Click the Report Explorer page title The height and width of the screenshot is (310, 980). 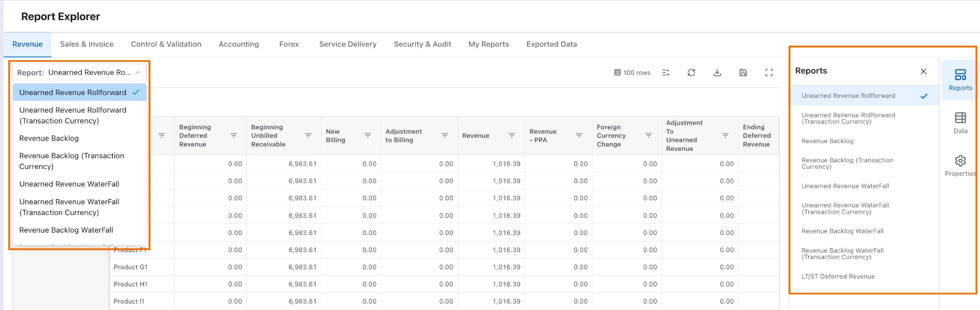pos(60,17)
